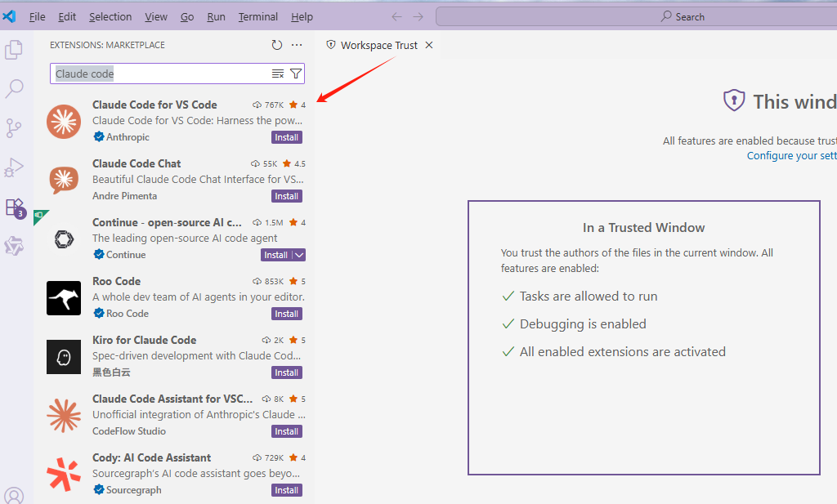Click the Claude Code Assistant starburst icon
Viewport: 837px width, 504px height.
tap(64, 416)
